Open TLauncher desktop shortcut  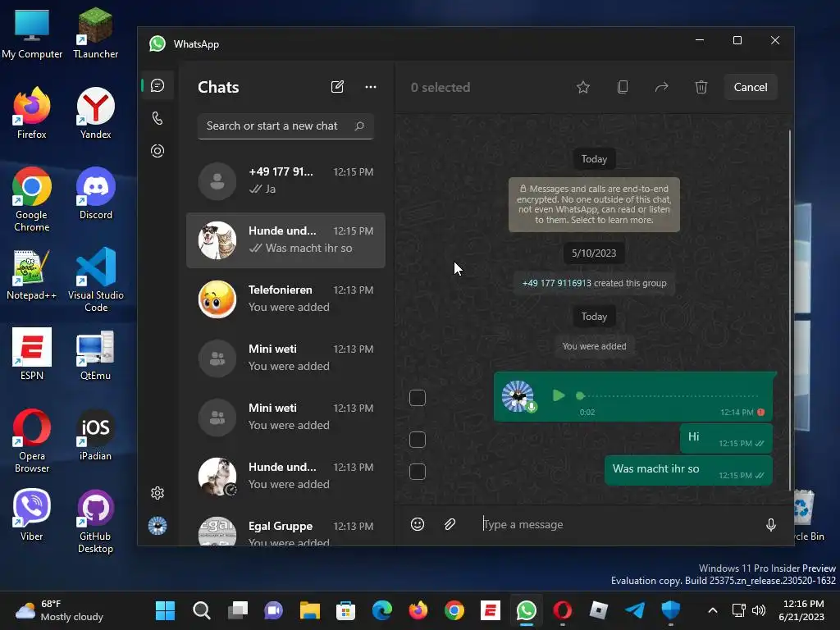pos(95,33)
